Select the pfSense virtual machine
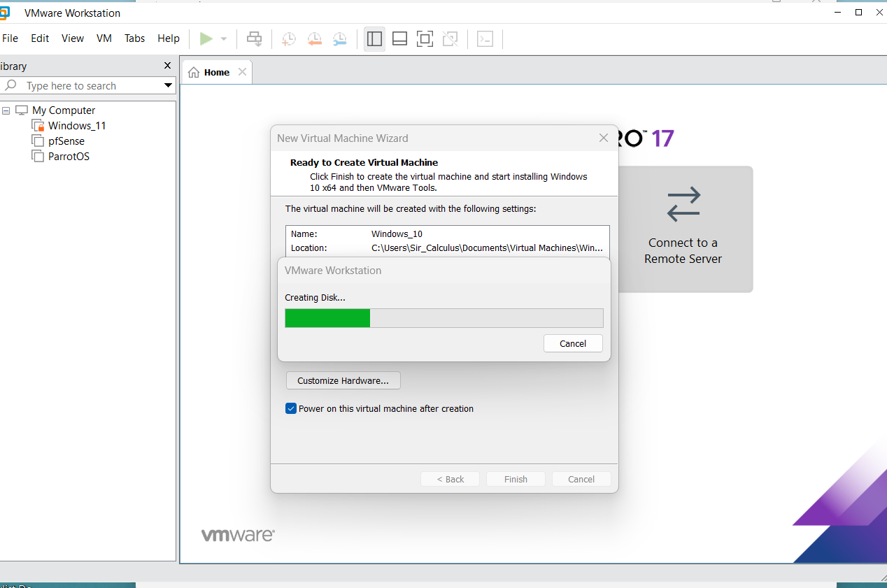The width and height of the screenshot is (887, 588). tap(66, 141)
